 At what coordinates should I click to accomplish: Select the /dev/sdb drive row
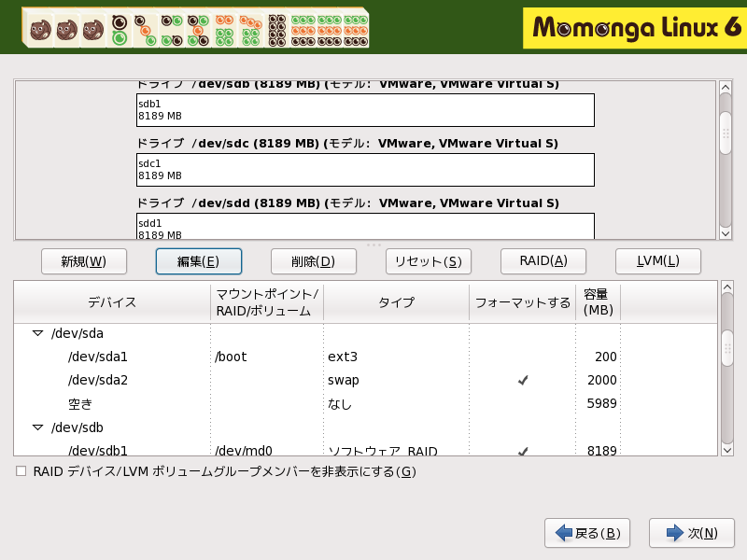(365, 427)
